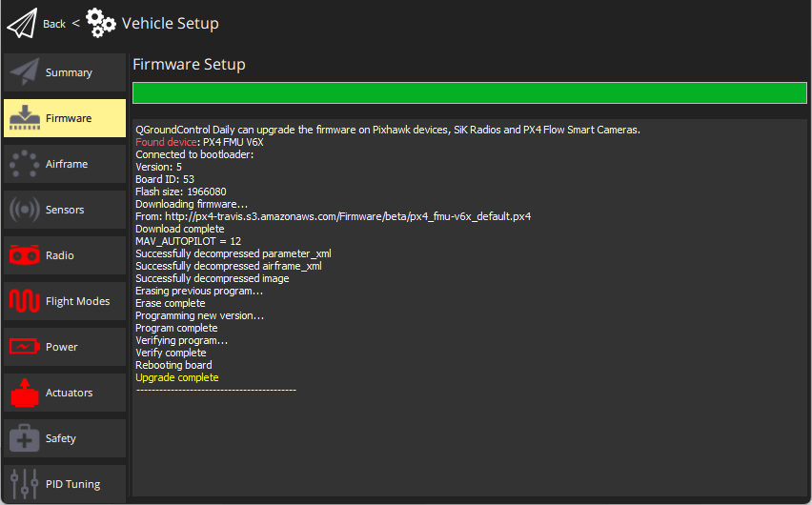Image resolution: width=812 pixels, height=505 pixels.
Task: Click the Safety first-aid kit icon
Action: 24,438
